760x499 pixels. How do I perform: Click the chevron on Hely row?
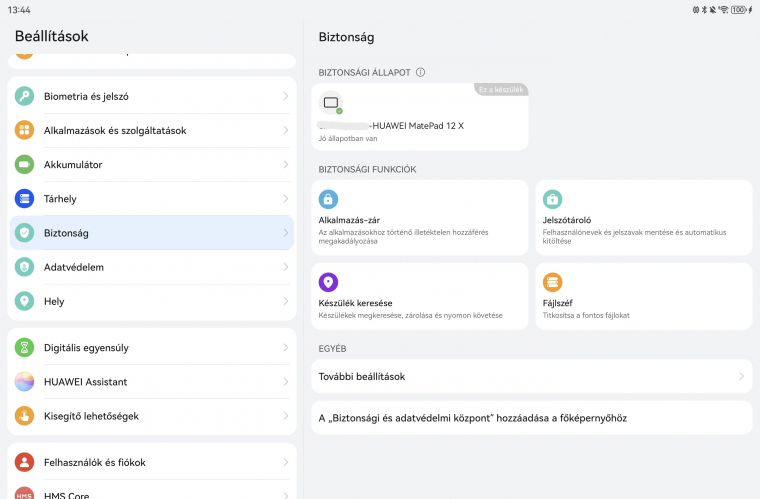point(285,302)
